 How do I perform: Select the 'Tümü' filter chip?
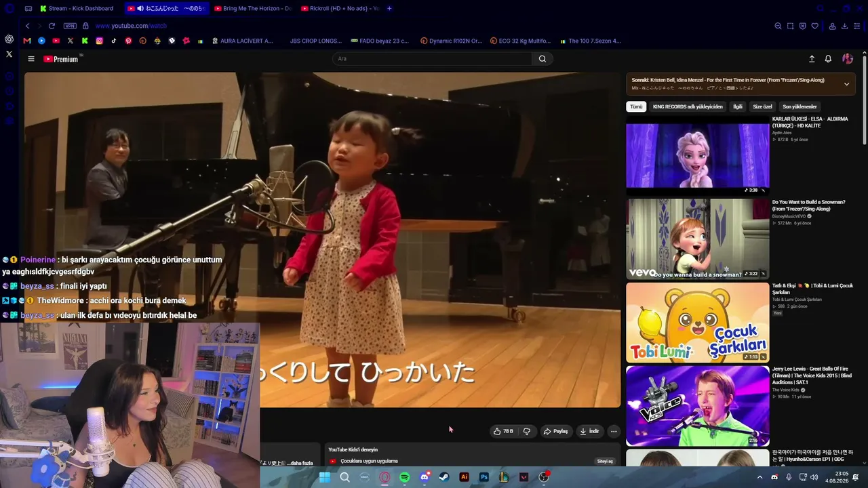pos(636,106)
